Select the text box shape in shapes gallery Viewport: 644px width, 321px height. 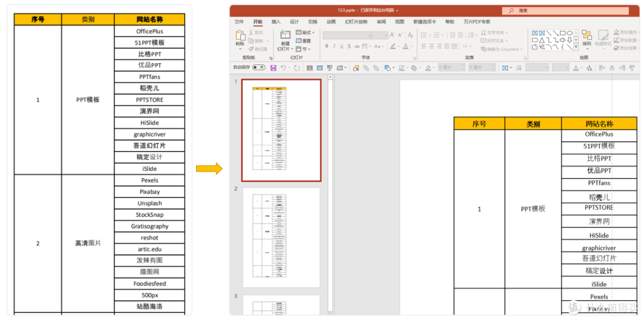click(x=535, y=33)
